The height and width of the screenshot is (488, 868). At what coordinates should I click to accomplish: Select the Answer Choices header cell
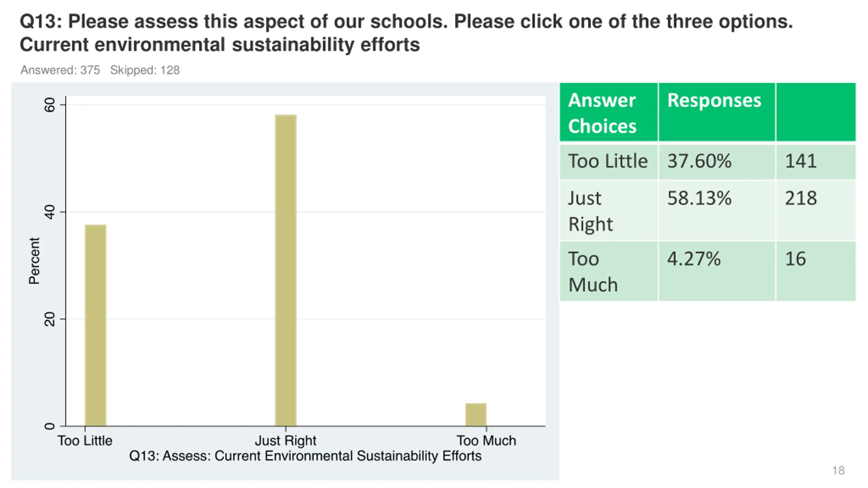tap(609, 112)
